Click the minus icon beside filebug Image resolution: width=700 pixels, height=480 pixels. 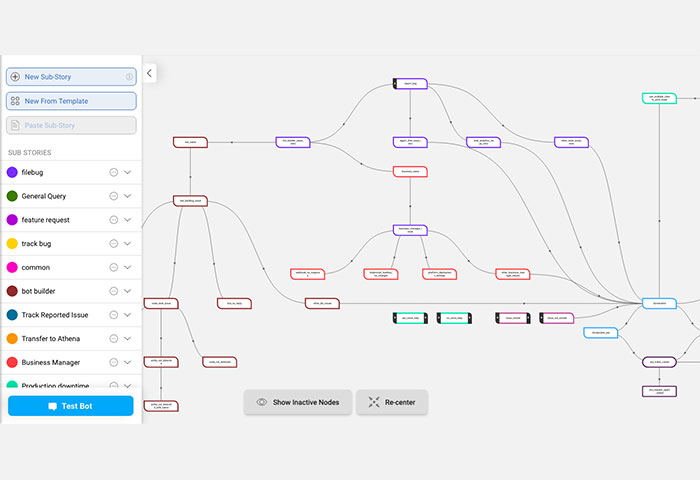coord(114,172)
